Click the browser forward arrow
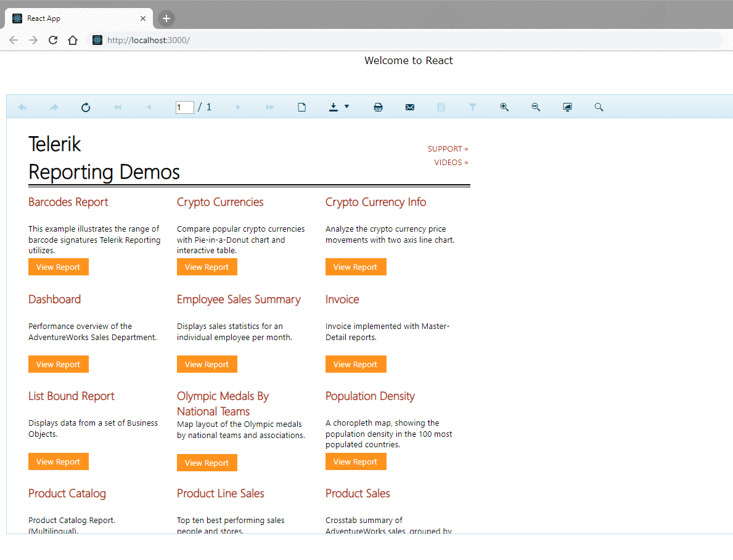The image size is (733, 560). coord(33,40)
